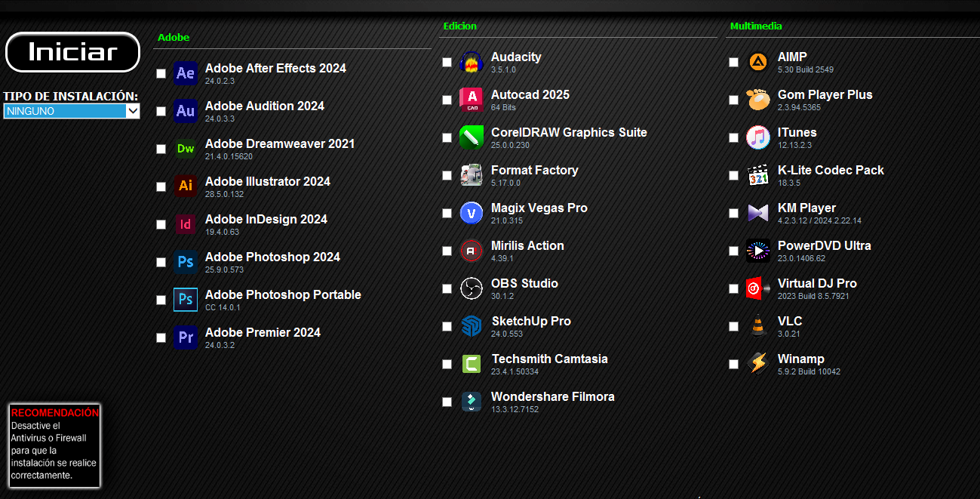Click the iTunes music note icon
The width and height of the screenshot is (980, 499).
pos(758,137)
